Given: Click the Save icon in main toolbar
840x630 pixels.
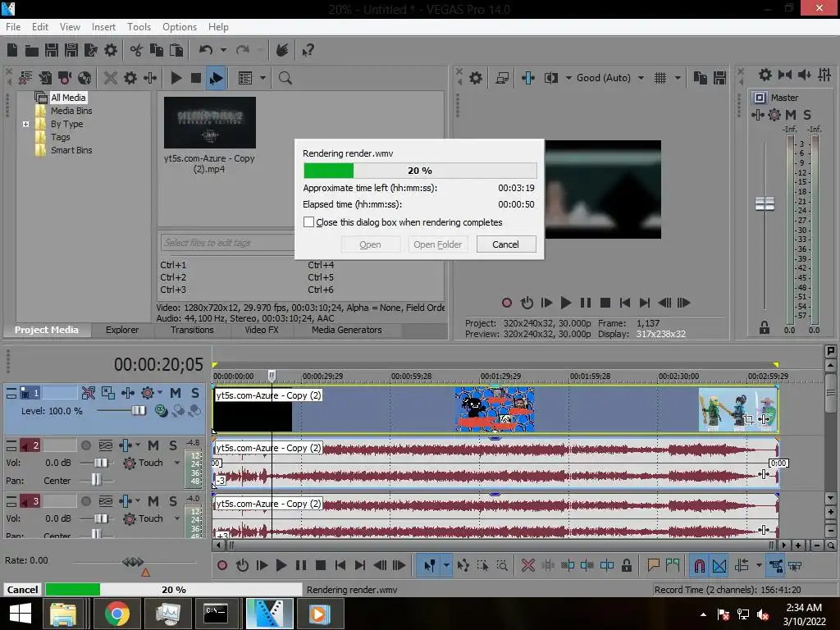Looking at the screenshot, I should click(52, 50).
